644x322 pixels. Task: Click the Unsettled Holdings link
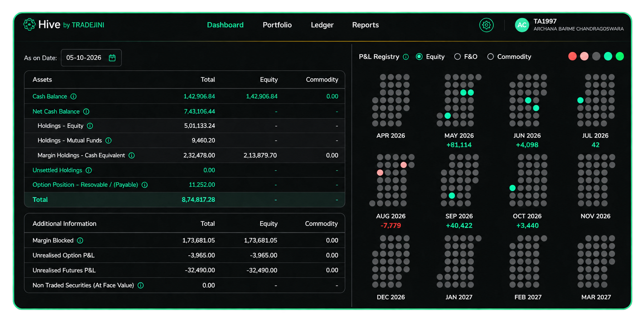[x=57, y=170]
